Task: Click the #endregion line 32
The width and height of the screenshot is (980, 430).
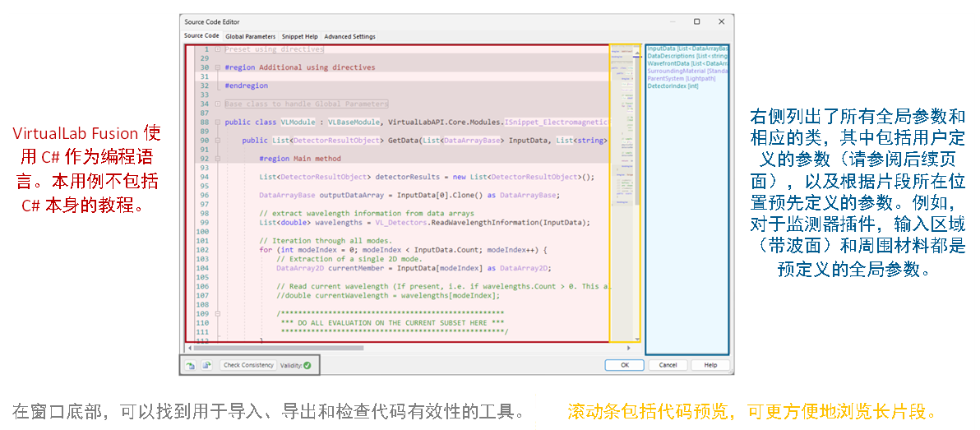Action: coord(247,86)
